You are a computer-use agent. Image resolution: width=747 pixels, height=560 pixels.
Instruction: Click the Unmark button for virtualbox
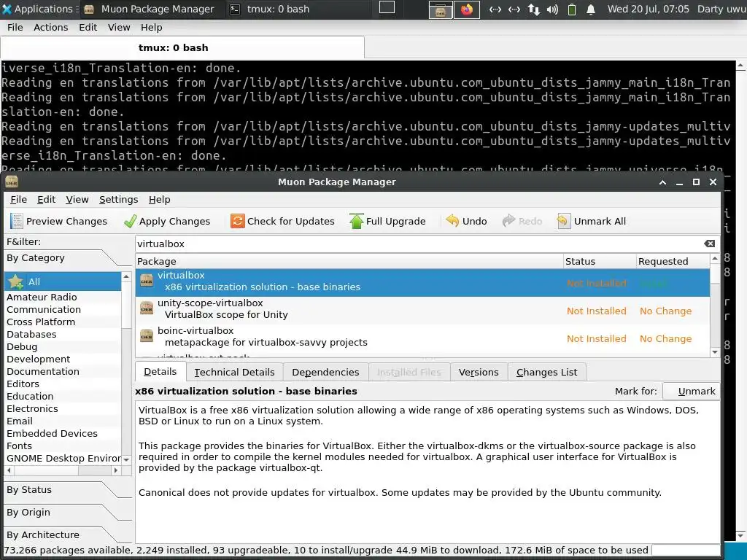coord(692,391)
